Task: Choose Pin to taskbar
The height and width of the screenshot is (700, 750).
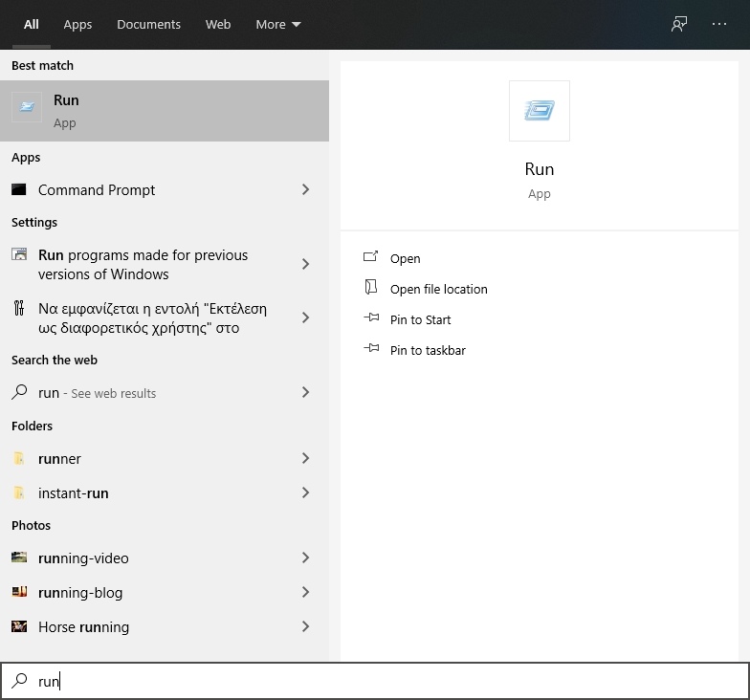Action: (x=428, y=350)
